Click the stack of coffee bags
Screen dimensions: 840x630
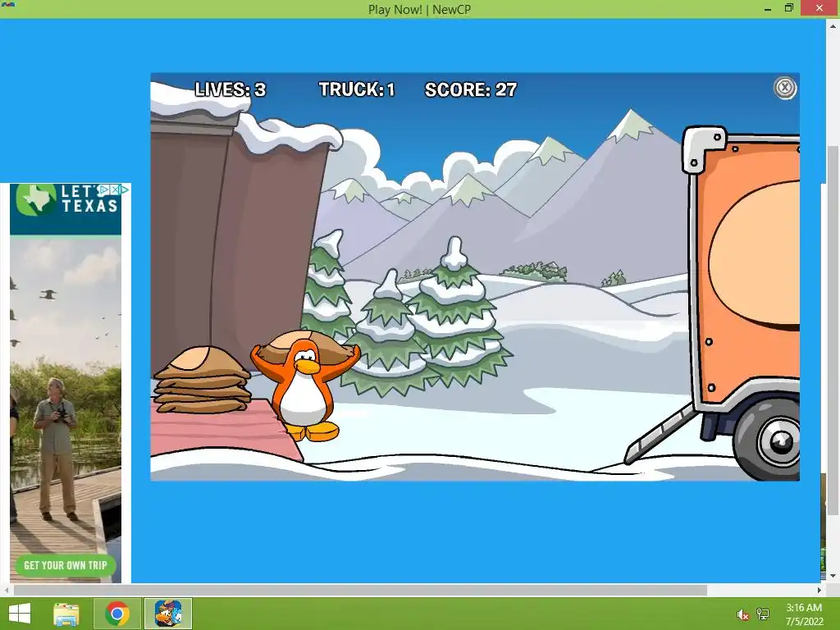click(x=202, y=380)
